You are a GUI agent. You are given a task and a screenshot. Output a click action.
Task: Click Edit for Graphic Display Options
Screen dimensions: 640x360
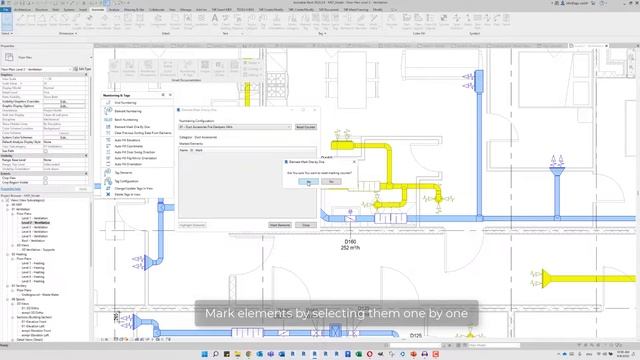[64, 106]
